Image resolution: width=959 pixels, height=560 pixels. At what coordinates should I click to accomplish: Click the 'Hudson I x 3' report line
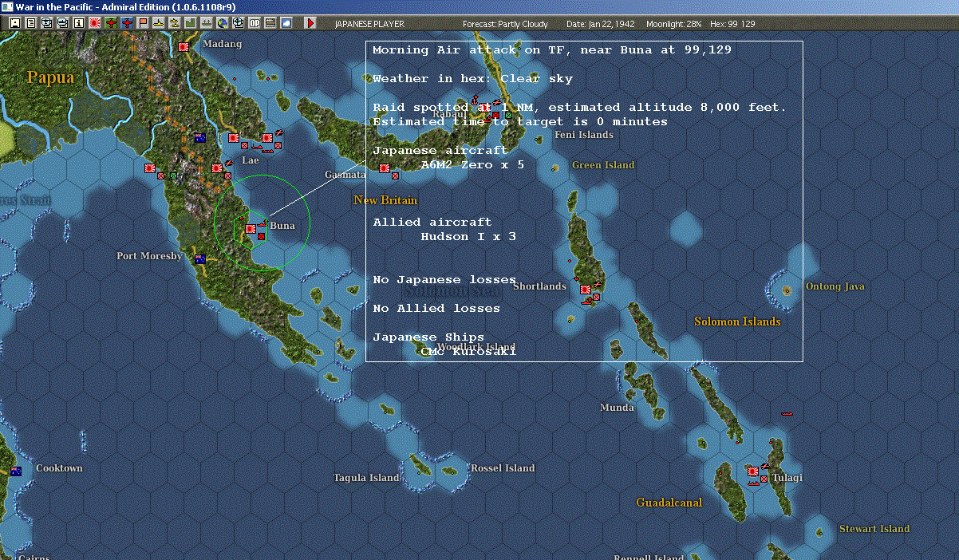468,236
